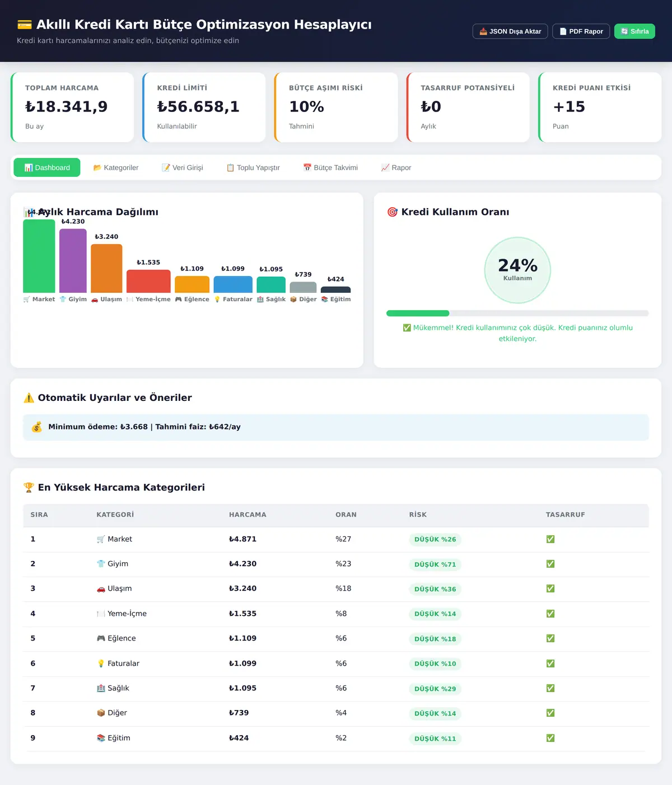Click the target icon by Kredi Kullanım Oranı

[392, 212]
